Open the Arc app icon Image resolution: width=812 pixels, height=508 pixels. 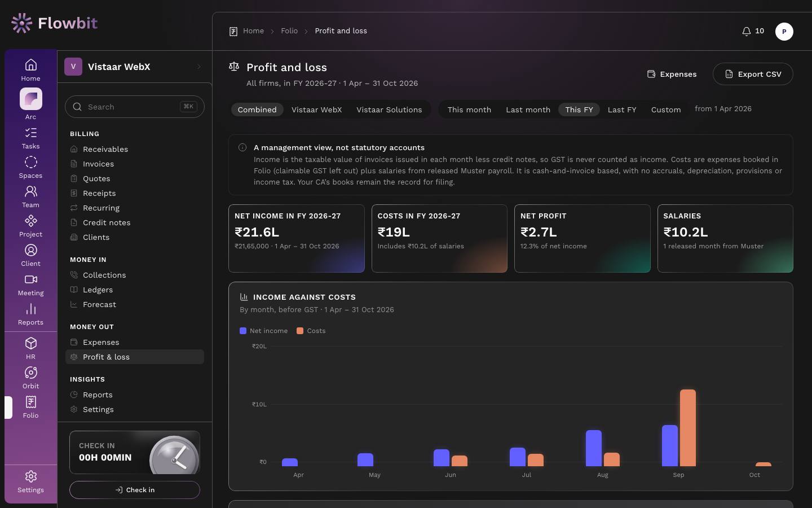(x=30, y=99)
